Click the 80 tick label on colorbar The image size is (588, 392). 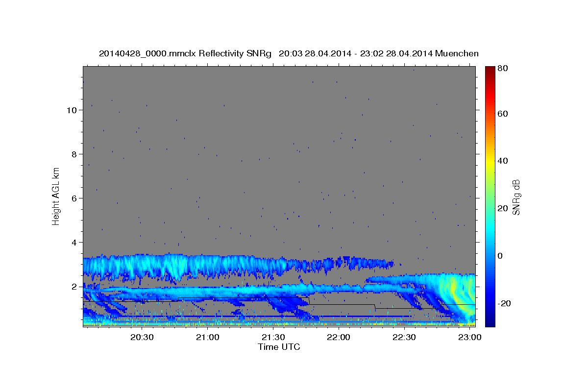tap(502, 69)
